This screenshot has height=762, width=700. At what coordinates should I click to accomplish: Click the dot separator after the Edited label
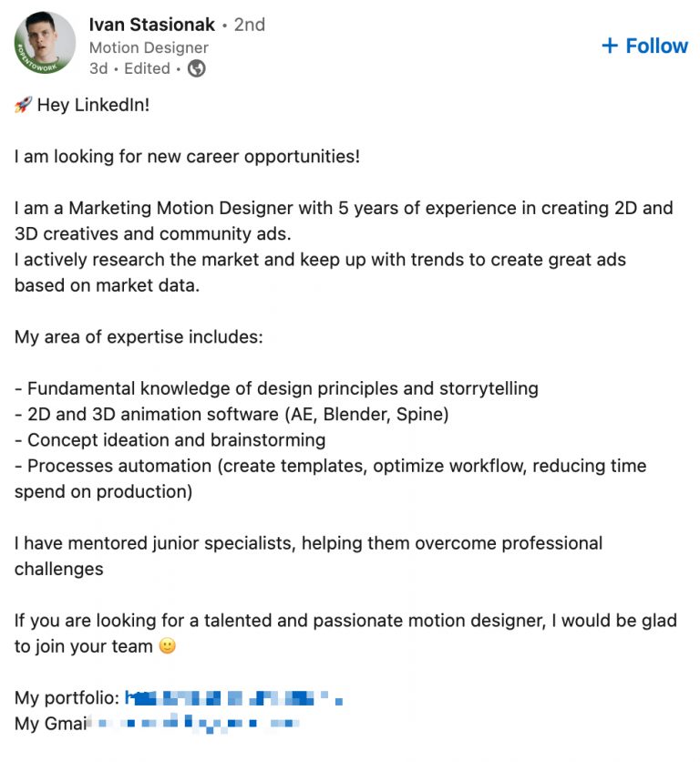click(179, 68)
